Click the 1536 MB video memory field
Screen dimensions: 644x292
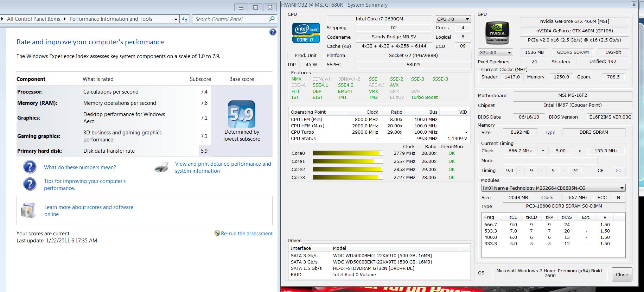[x=534, y=52]
